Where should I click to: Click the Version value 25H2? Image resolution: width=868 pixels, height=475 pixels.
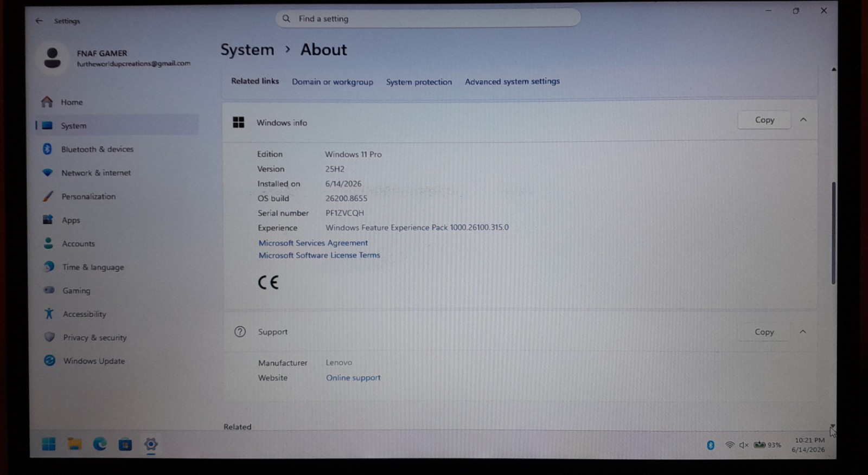click(335, 169)
